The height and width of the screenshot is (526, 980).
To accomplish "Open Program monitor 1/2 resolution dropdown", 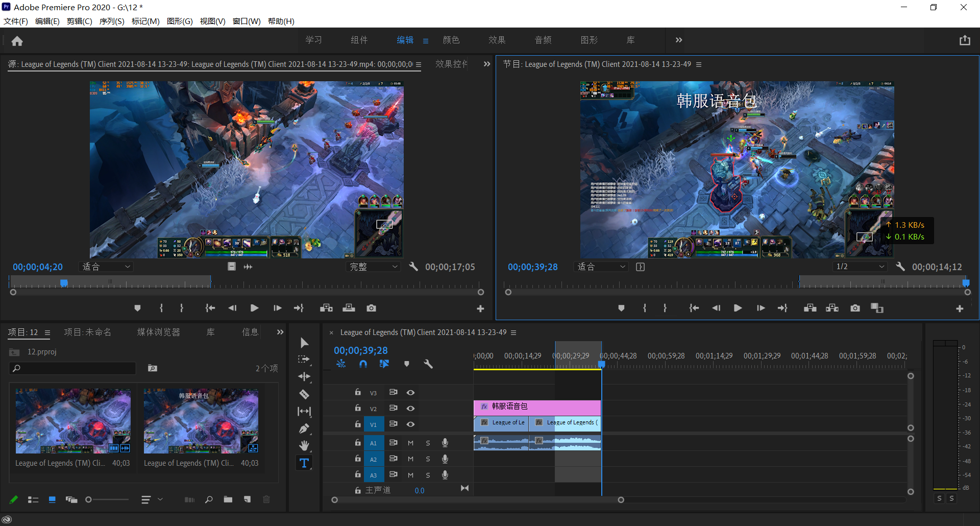I will pos(860,267).
